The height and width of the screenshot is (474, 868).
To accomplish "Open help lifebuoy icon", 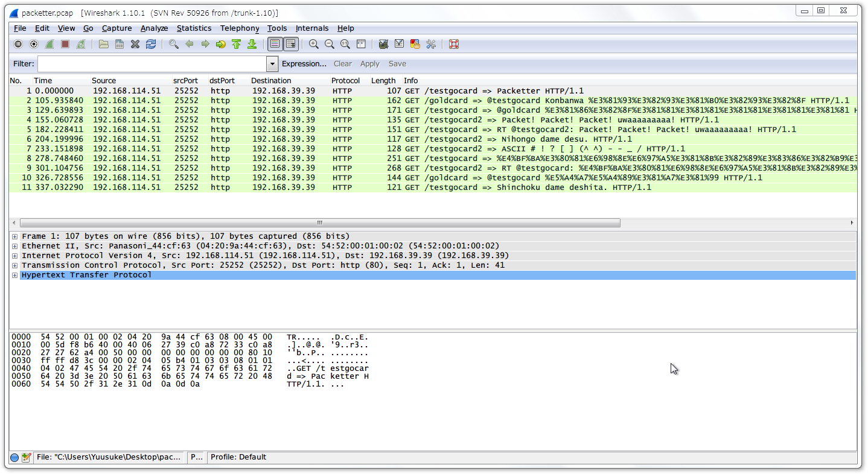I will [x=454, y=44].
